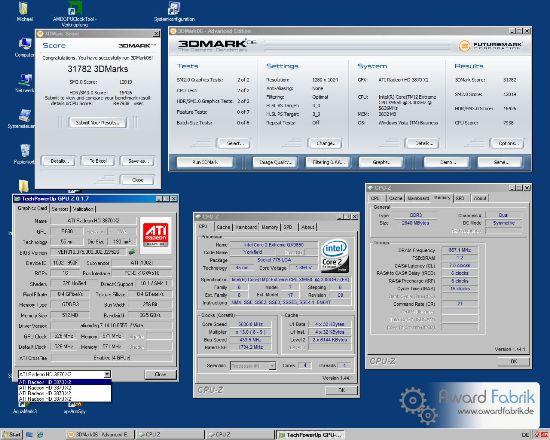Select the TechPowerUp GPU-Z taskbar button
550x440 pixels.
pyautogui.click(x=310, y=435)
